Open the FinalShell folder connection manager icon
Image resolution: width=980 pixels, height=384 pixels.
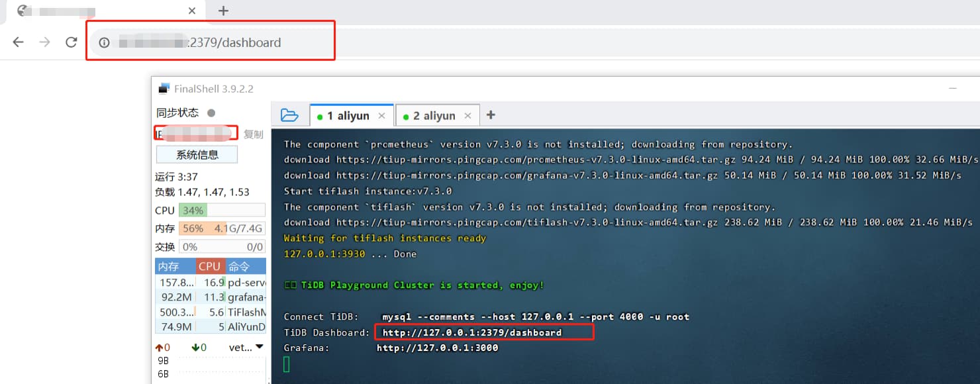[289, 115]
